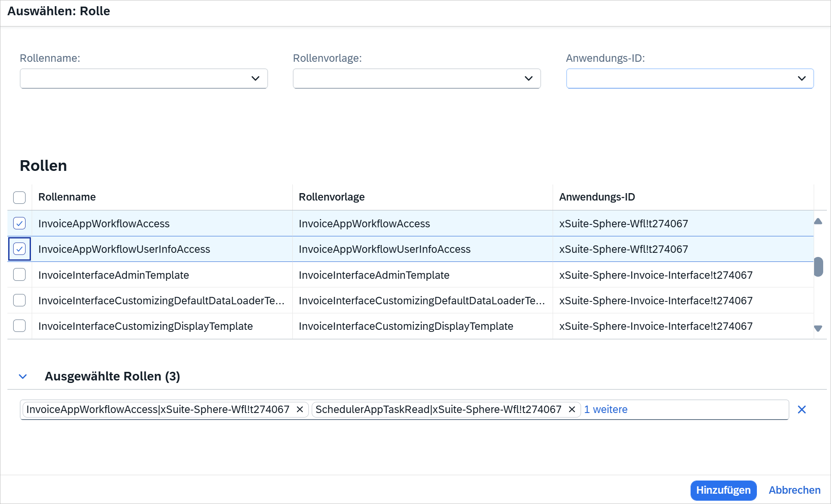Click the Anwendungs-ID column header
The image size is (831, 504).
tap(597, 197)
